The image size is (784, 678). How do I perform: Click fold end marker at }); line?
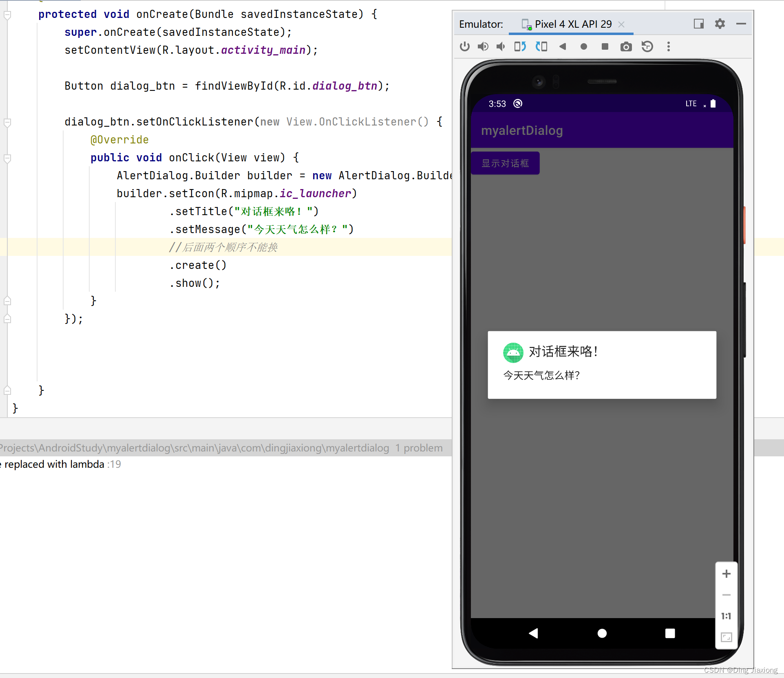[x=7, y=319]
